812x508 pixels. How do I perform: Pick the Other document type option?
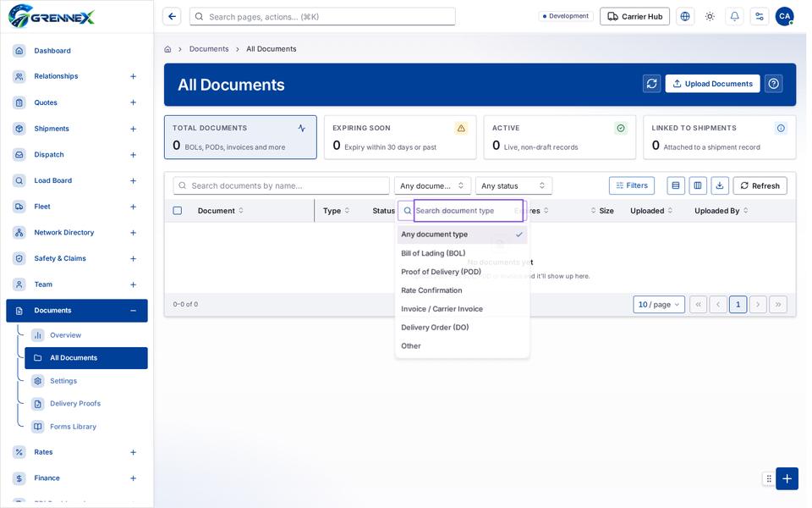[x=462, y=346]
